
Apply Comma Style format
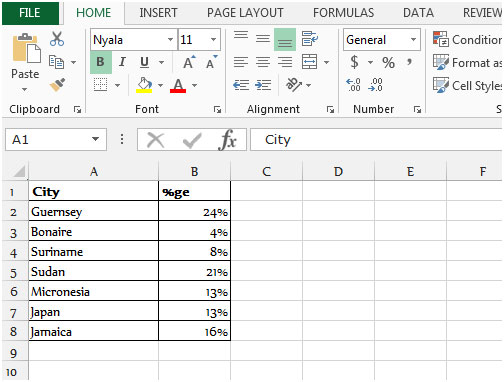409,62
